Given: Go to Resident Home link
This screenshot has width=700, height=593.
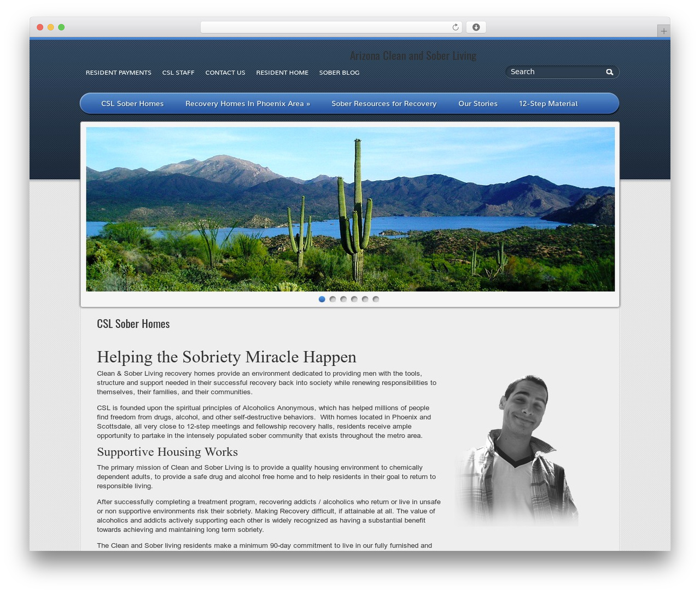Looking at the screenshot, I should pyautogui.click(x=282, y=73).
